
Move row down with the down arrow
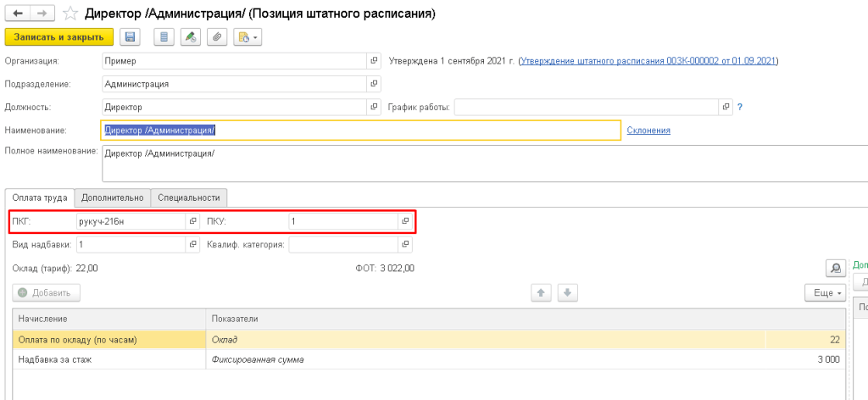(567, 292)
